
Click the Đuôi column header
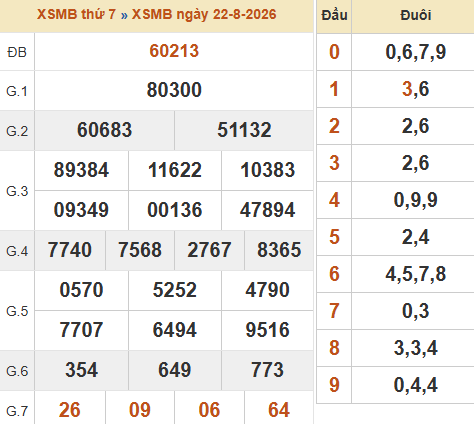(416, 15)
